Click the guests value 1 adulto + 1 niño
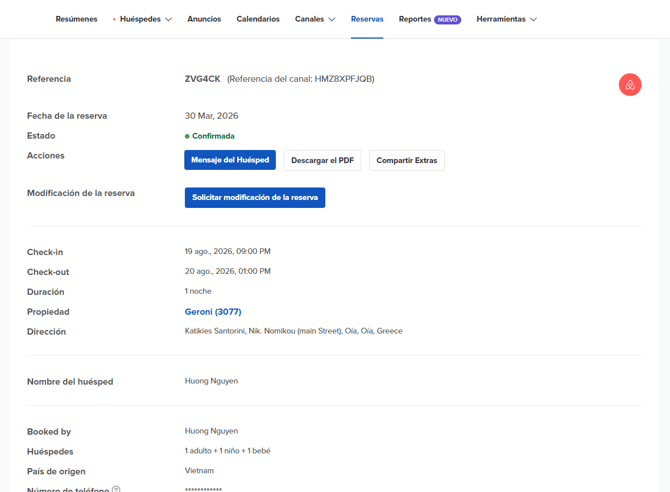 pyautogui.click(x=227, y=451)
